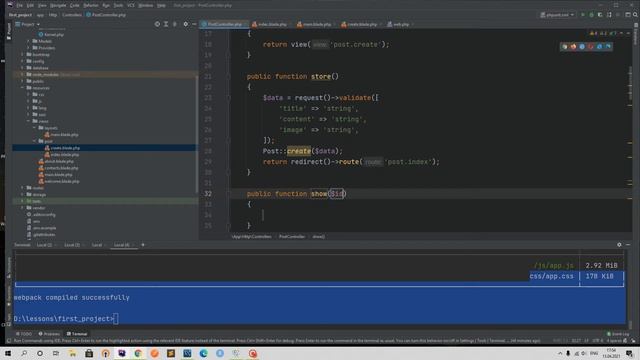Preview file in Edge browser icon
This screenshot has height=360, width=640.
click(608, 47)
